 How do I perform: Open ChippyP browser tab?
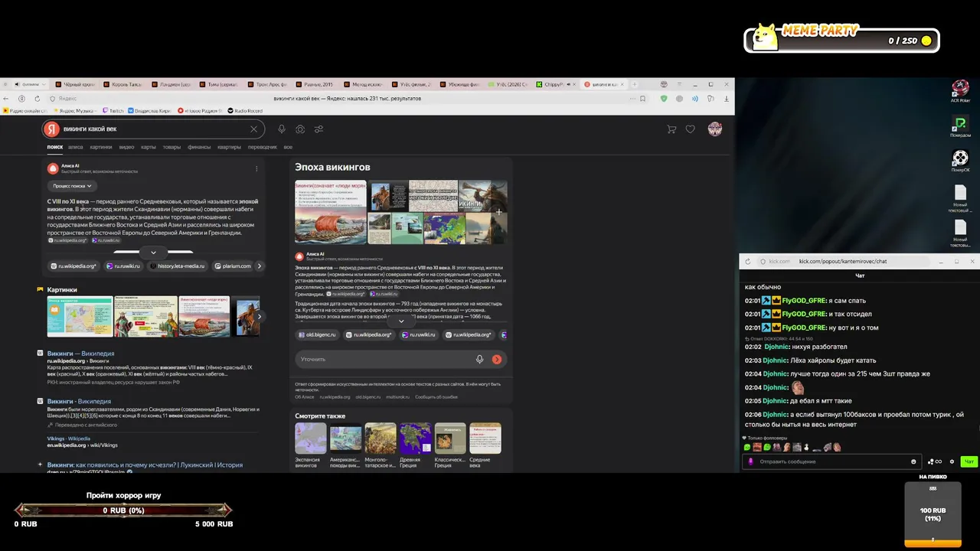point(554,84)
